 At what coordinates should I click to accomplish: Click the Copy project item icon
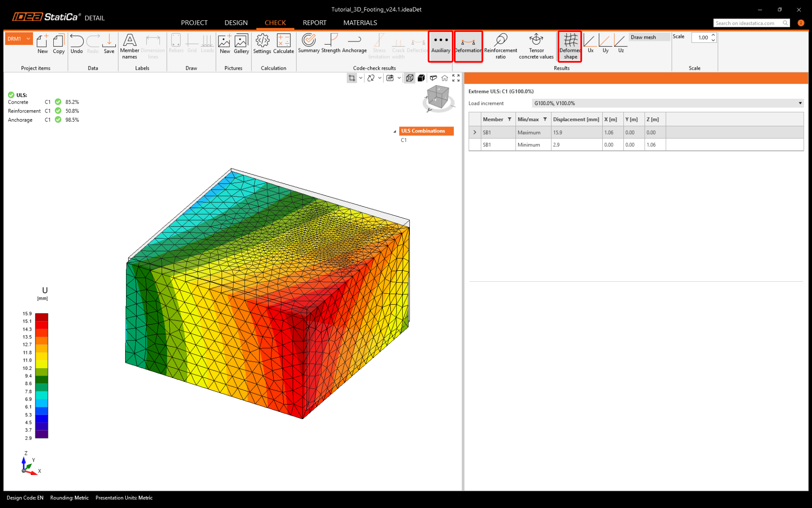point(59,44)
